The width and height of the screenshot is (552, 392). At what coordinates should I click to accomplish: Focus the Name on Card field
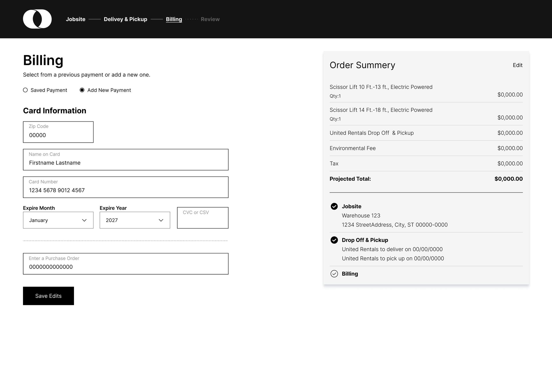pos(125,160)
